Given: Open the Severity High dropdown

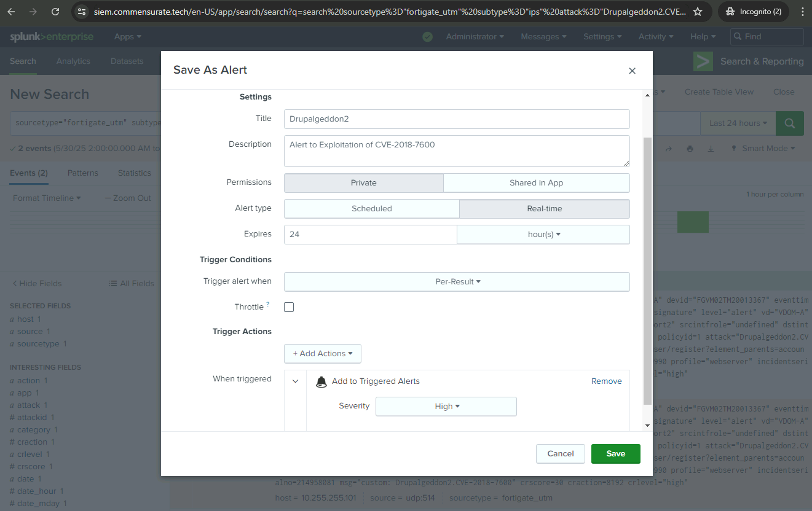Looking at the screenshot, I should point(446,407).
